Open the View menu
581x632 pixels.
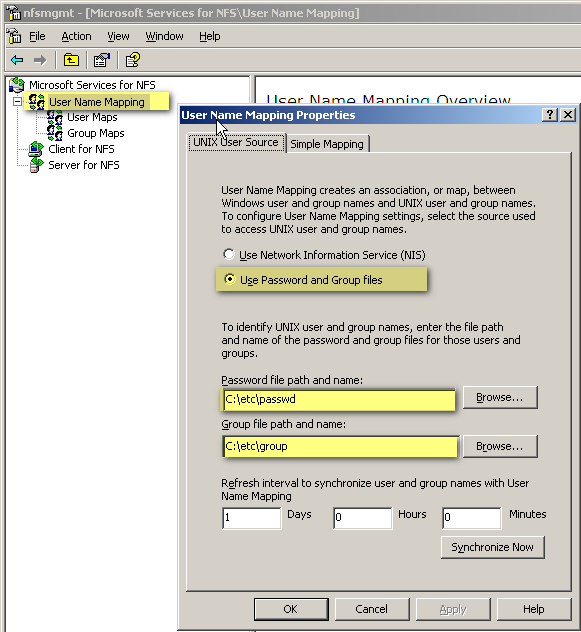[118, 36]
